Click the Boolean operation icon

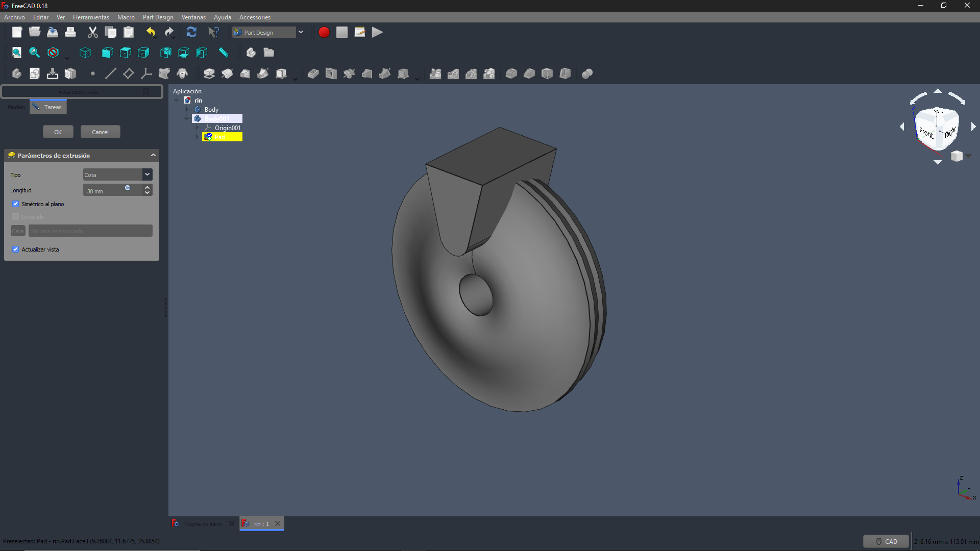(x=587, y=73)
